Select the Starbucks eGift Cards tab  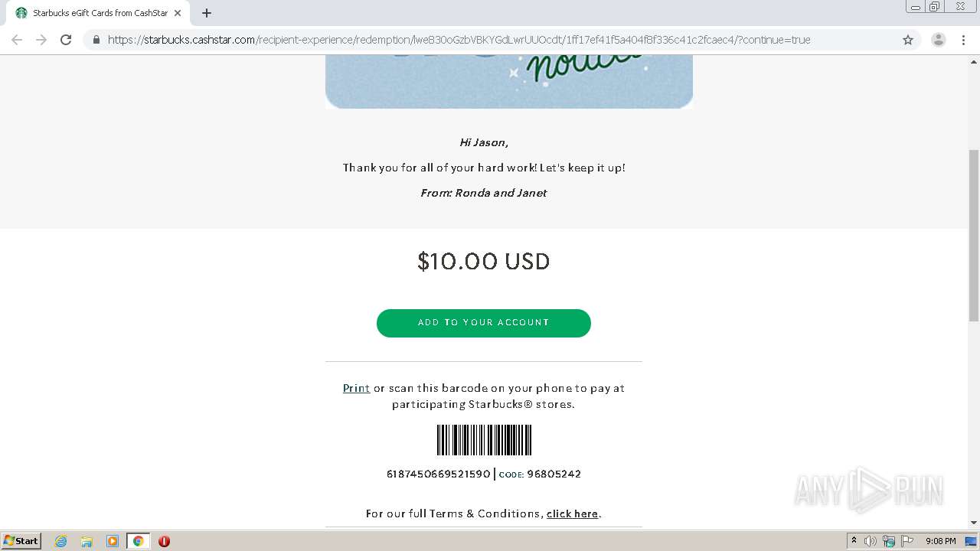96,13
